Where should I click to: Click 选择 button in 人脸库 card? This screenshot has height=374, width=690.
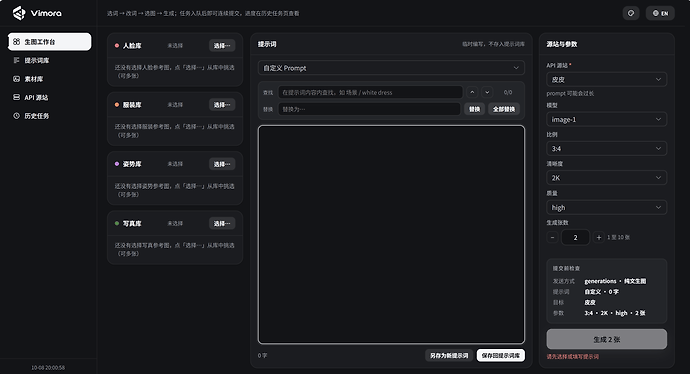pyautogui.click(x=222, y=45)
